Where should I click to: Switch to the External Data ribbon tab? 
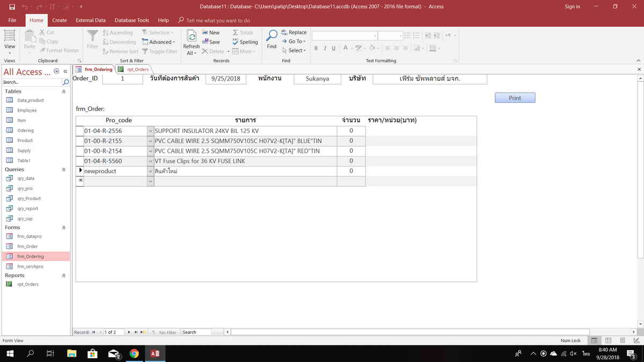point(91,20)
